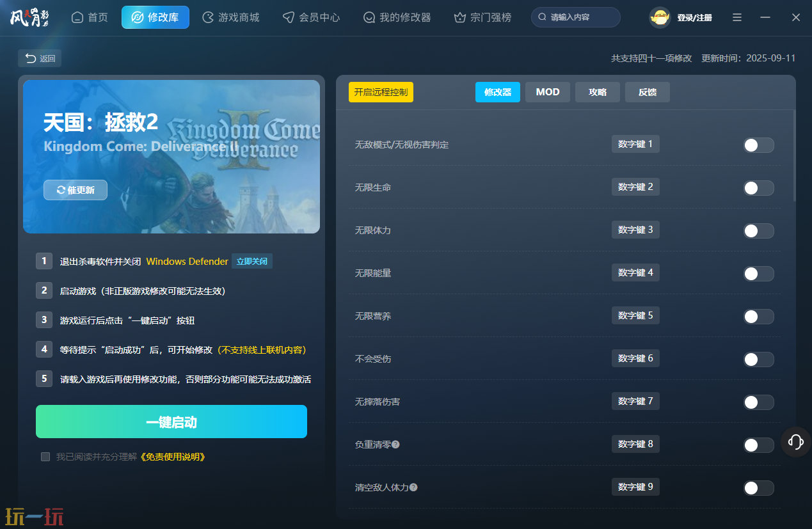This screenshot has height=529, width=812.
Task: Click the 数字键 4 hotkey button
Action: coord(635,272)
